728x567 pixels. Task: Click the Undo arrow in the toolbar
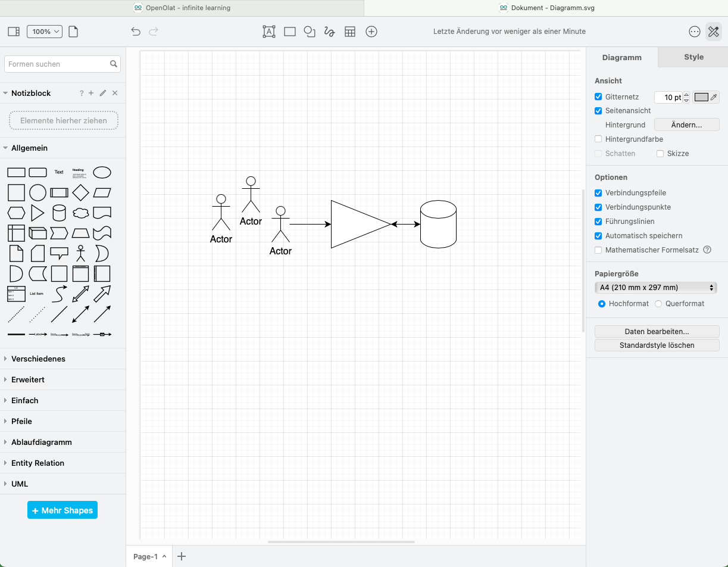pos(136,32)
